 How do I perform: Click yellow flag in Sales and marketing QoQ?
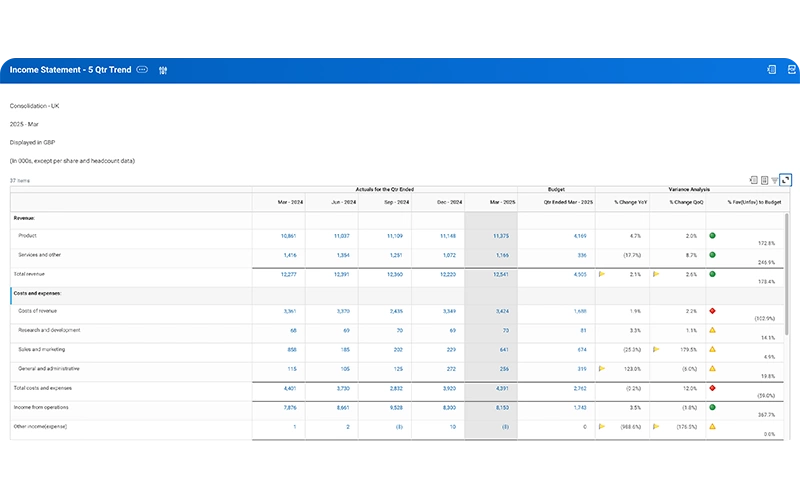[656, 349]
